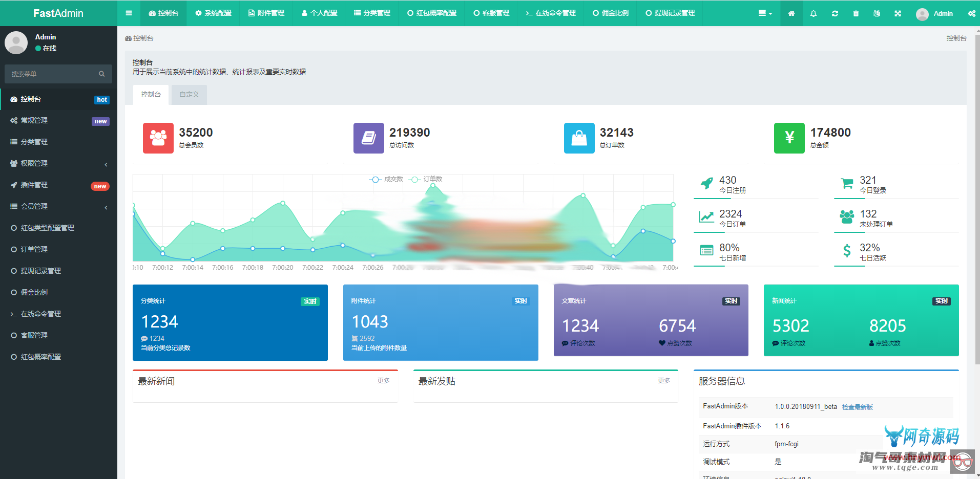Image resolution: width=980 pixels, height=479 pixels.
Task: Click the refresh icon in top bar
Action: 835,13
